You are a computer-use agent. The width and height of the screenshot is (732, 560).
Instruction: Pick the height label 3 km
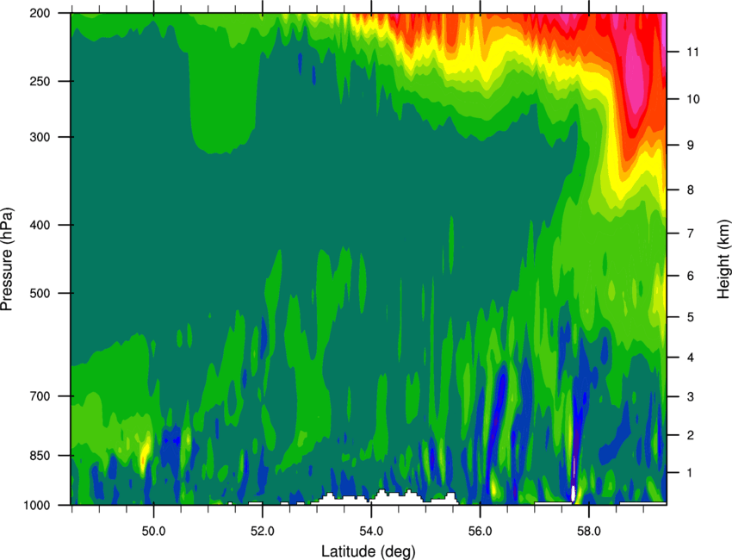click(x=691, y=397)
